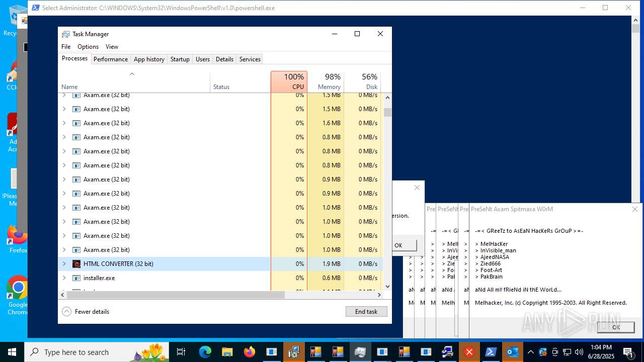This screenshot has height=362, width=644.
Task: Switch to the Performance tab
Action: (111, 59)
